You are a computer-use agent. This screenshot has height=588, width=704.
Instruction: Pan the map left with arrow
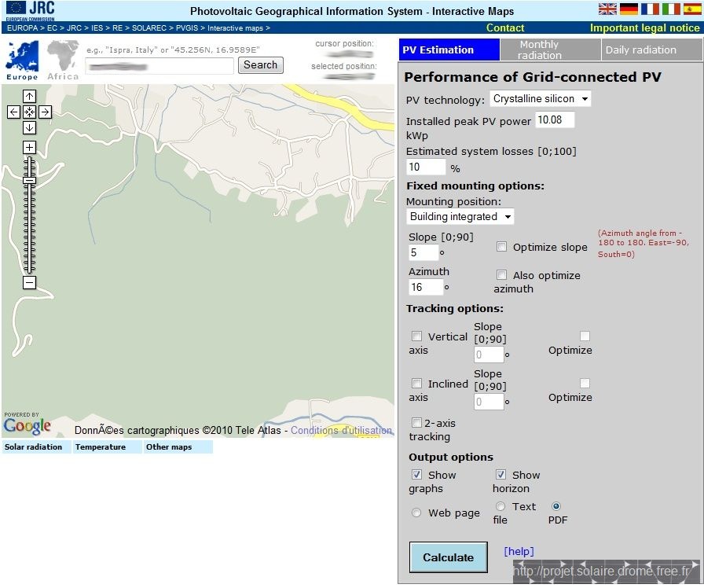(13, 112)
